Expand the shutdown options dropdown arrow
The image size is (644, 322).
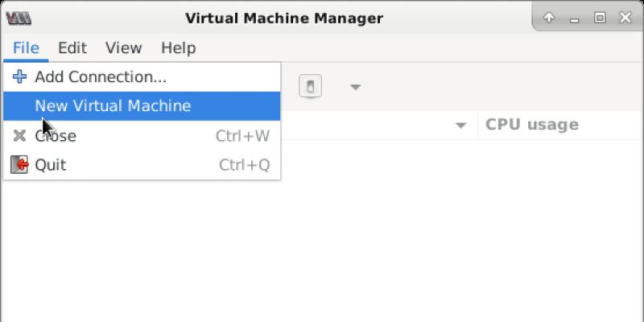pyautogui.click(x=355, y=87)
